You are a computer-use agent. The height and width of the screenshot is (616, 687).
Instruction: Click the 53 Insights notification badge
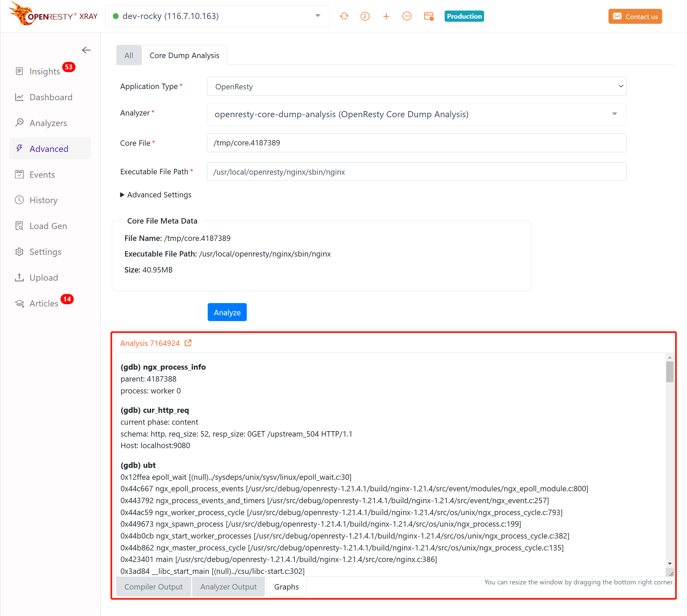pyautogui.click(x=69, y=67)
